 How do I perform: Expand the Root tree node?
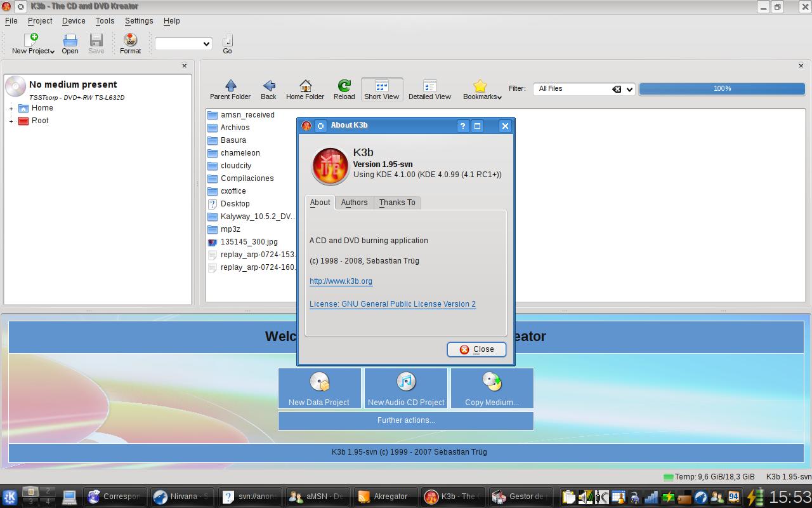tap(11, 121)
